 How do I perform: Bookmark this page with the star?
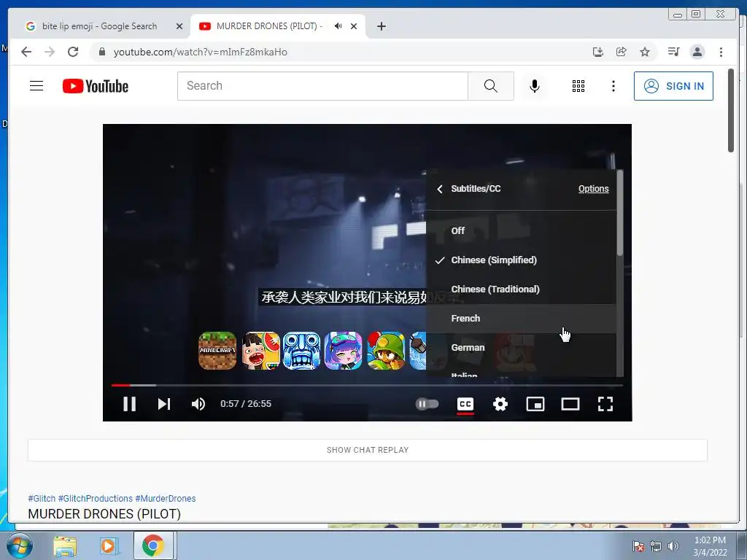pyautogui.click(x=645, y=52)
